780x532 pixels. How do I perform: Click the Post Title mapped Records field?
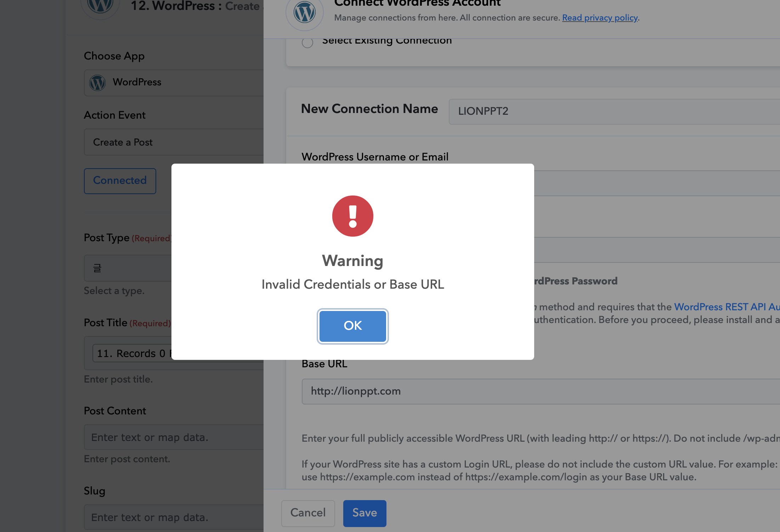(132, 353)
